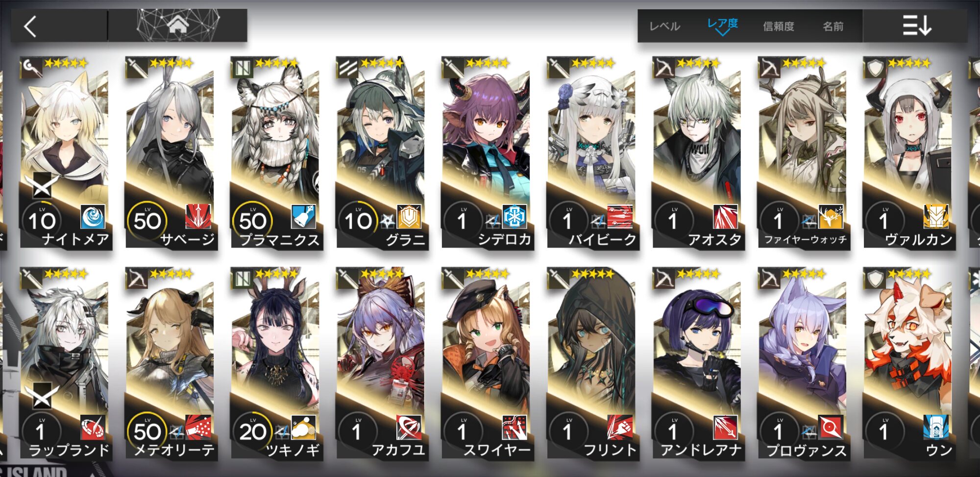
Task: Open ナイトメア operator card
Action: (x=65, y=153)
